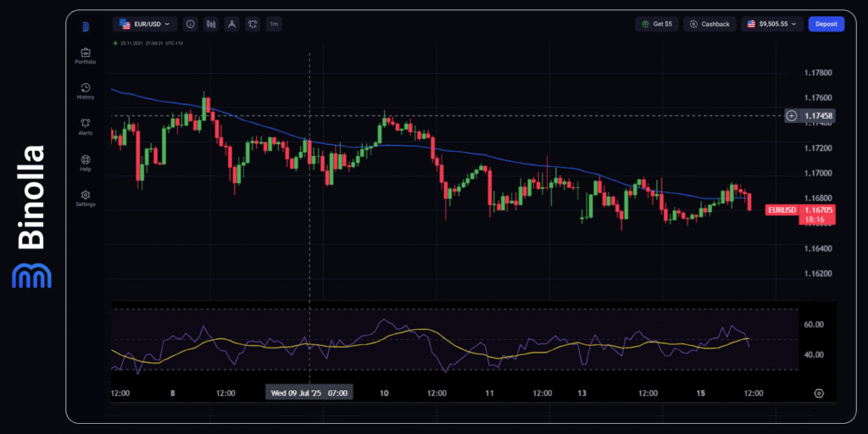The height and width of the screenshot is (434, 868).
Task: Open the Portfolio sidebar panel
Action: 85,56
